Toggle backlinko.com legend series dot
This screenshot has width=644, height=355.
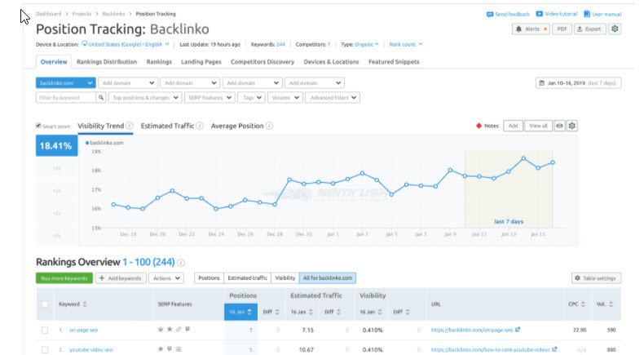tap(87, 143)
